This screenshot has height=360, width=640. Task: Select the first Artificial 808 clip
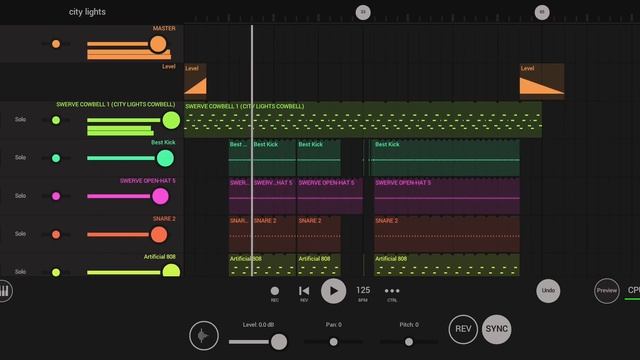click(262, 265)
